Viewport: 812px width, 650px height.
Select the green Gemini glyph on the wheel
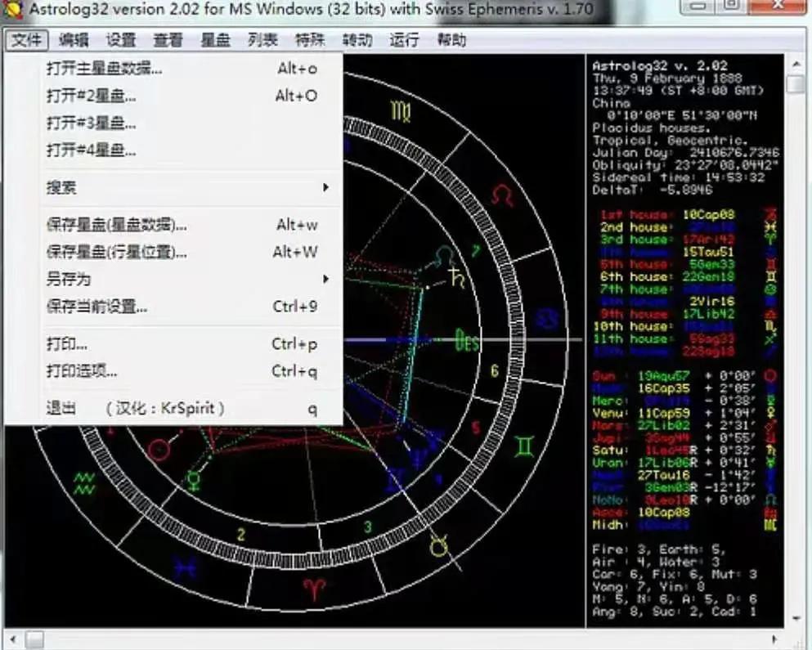tap(524, 447)
